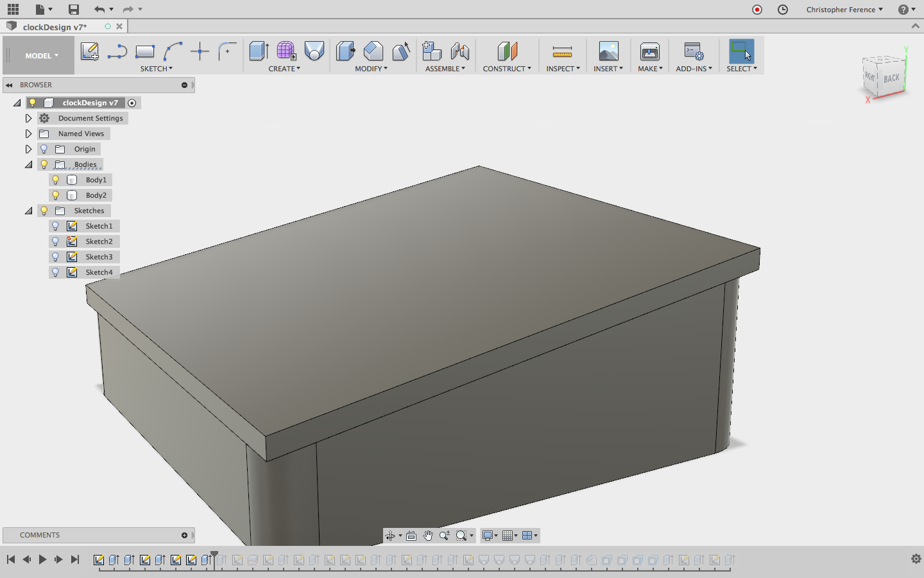Open the MODEL workspace dropdown

pos(41,56)
